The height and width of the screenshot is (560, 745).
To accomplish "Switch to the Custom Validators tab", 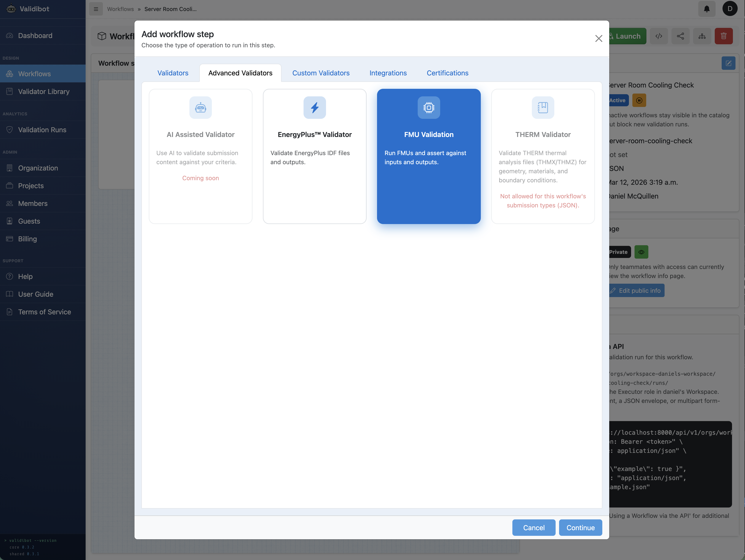I will (321, 73).
